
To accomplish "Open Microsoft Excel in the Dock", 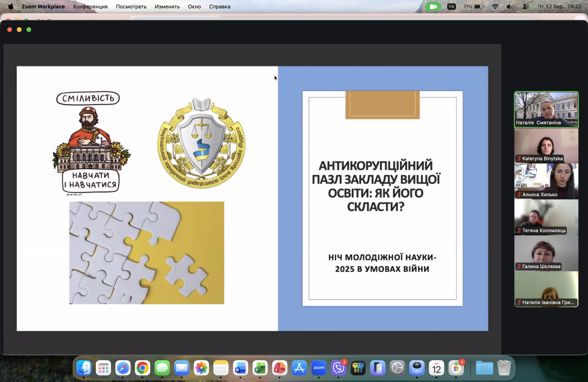I will 260,368.
